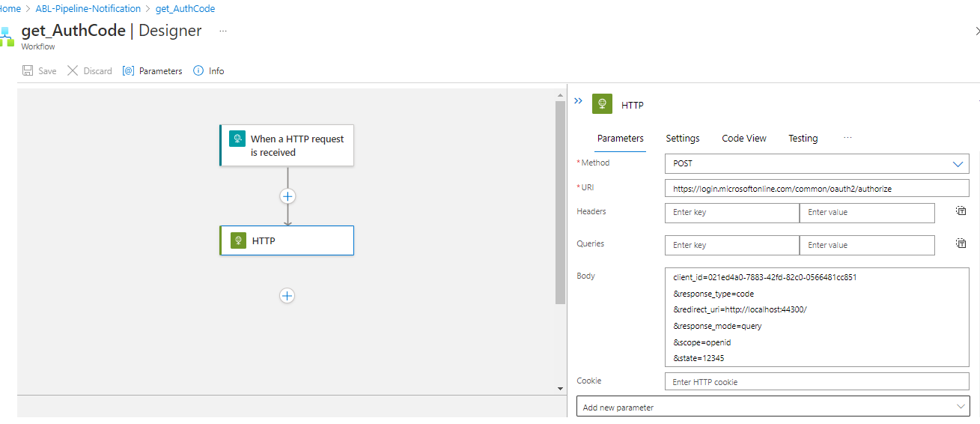Select the HTTP action card title
The image size is (980, 424).
pyautogui.click(x=264, y=241)
